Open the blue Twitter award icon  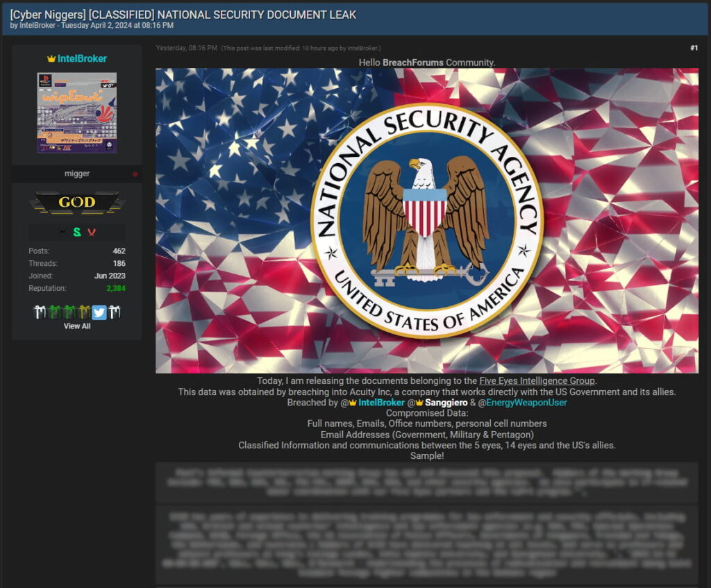point(99,312)
